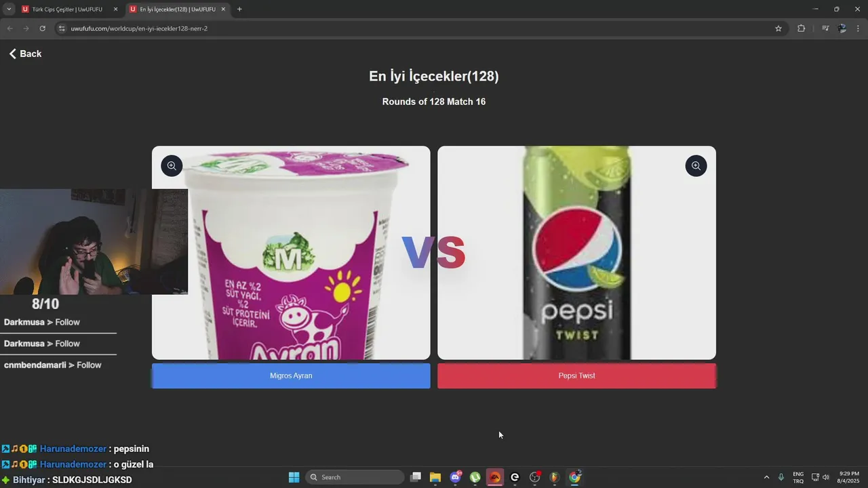Zoom in on the Pepsi Twist image
The height and width of the screenshot is (488, 868).
pyautogui.click(x=696, y=166)
